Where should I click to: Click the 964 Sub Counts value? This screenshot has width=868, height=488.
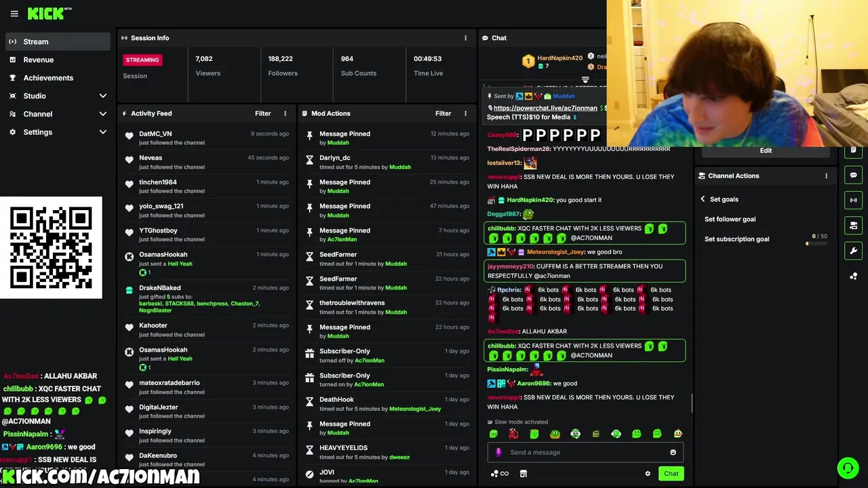[347, 59]
